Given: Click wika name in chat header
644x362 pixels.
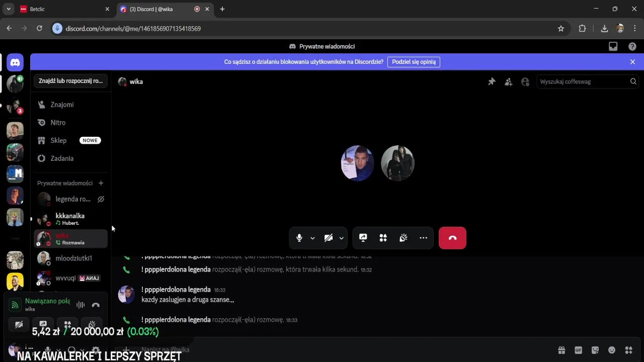Looking at the screenshot, I should 136,81.
